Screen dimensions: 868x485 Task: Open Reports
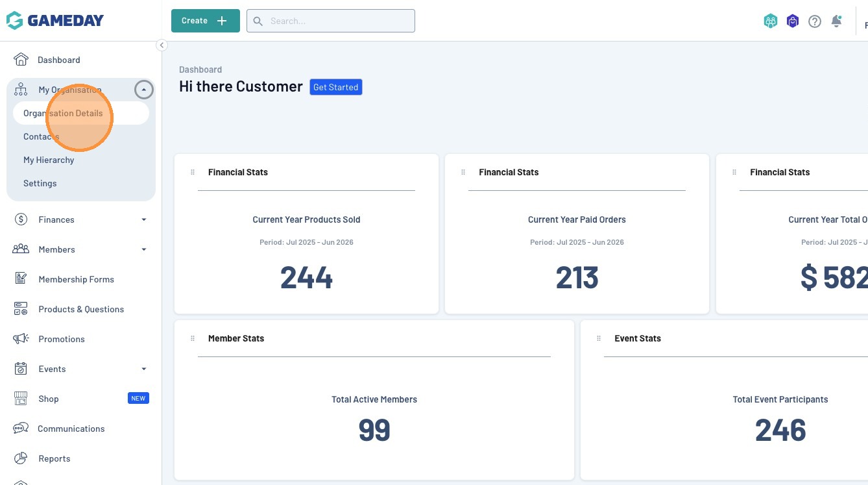54,458
